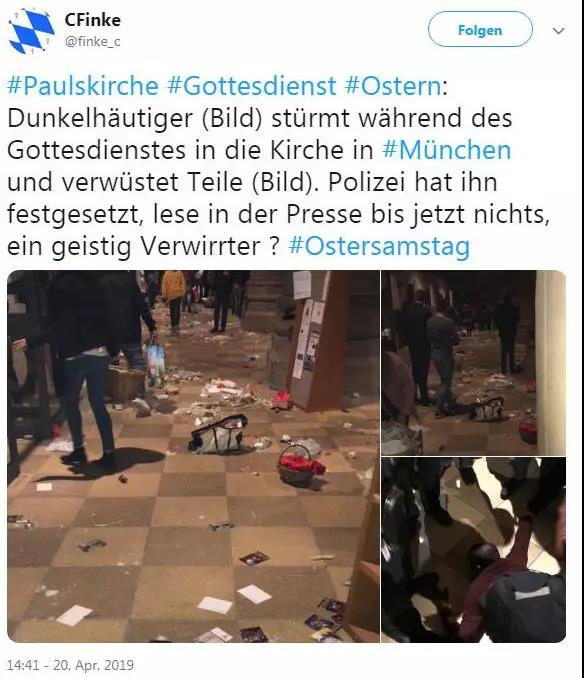Click the tweet text body
Viewport: 584px width, 678px height.
click(279, 166)
